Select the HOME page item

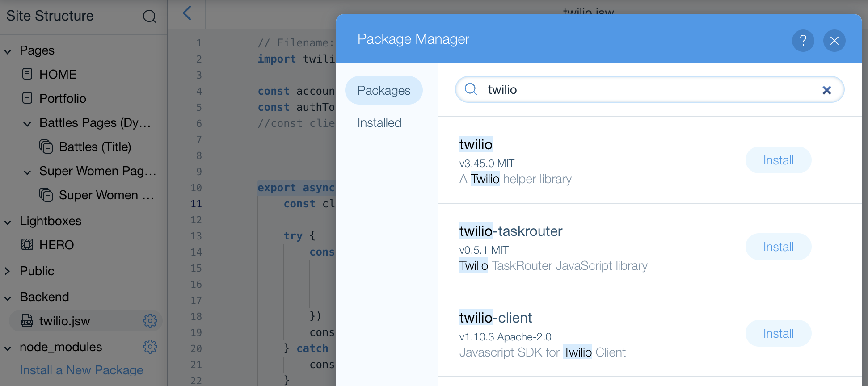(x=58, y=74)
